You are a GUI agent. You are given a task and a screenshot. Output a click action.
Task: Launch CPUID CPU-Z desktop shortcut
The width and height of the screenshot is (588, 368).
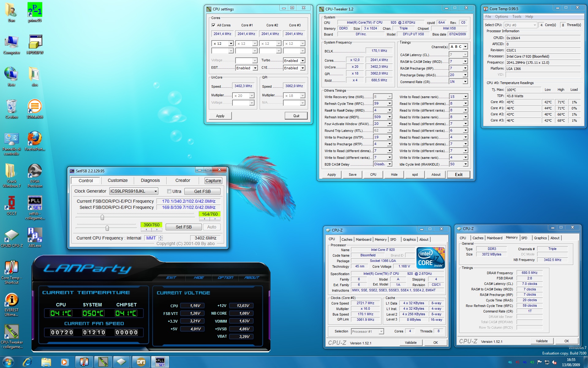pos(11,238)
